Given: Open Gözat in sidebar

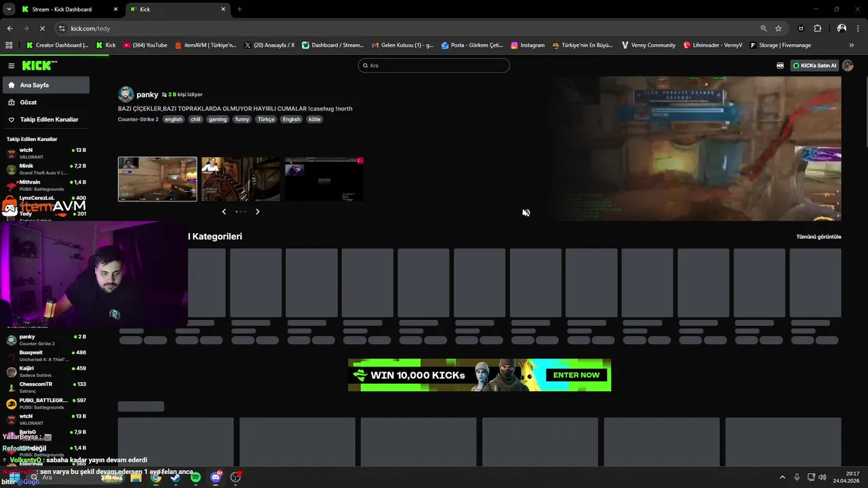Looking at the screenshot, I should tap(45, 102).
